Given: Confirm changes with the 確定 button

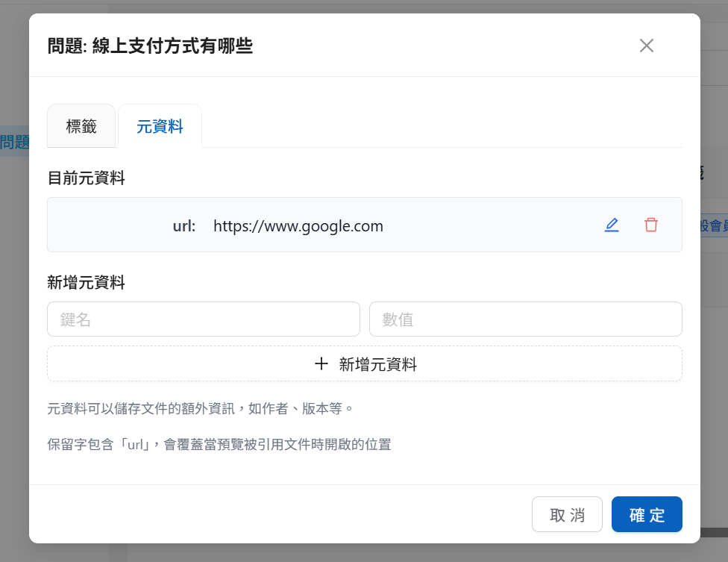Looking at the screenshot, I should pyautogui.click(x=646, y=514).
